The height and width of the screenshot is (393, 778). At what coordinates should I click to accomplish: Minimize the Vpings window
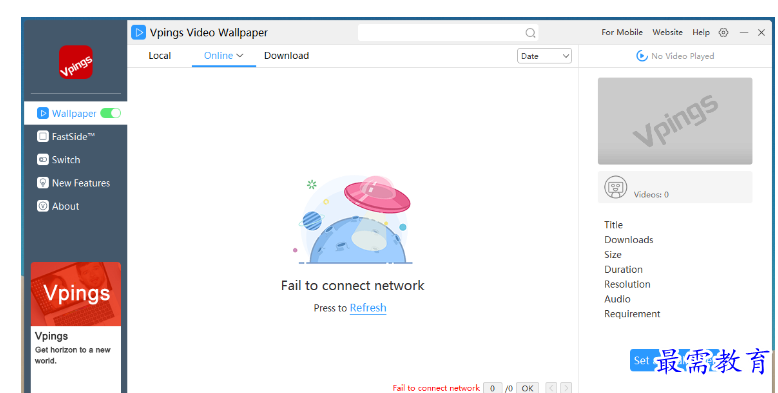(744, 32)
